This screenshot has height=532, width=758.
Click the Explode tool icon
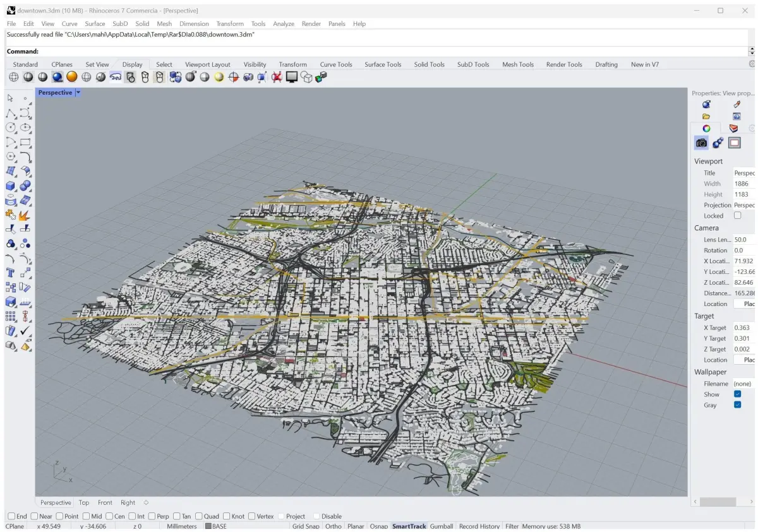[x=25, y=216]
